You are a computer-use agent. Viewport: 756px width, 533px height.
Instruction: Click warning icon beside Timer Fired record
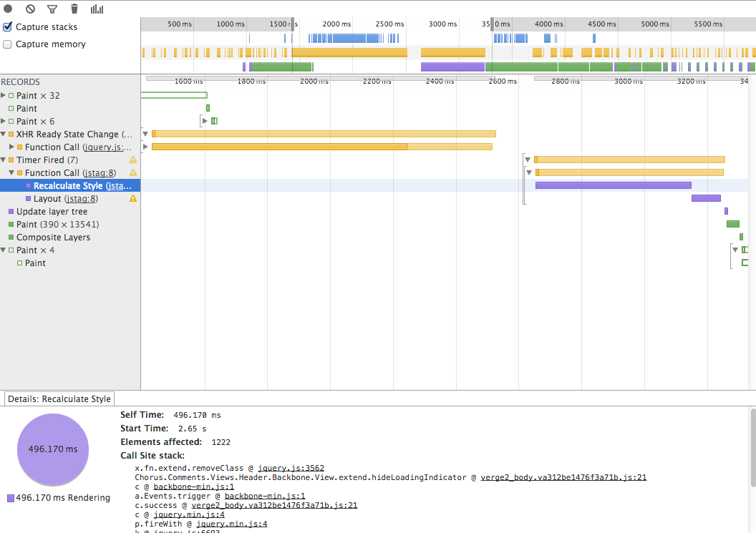pos(132,160)
